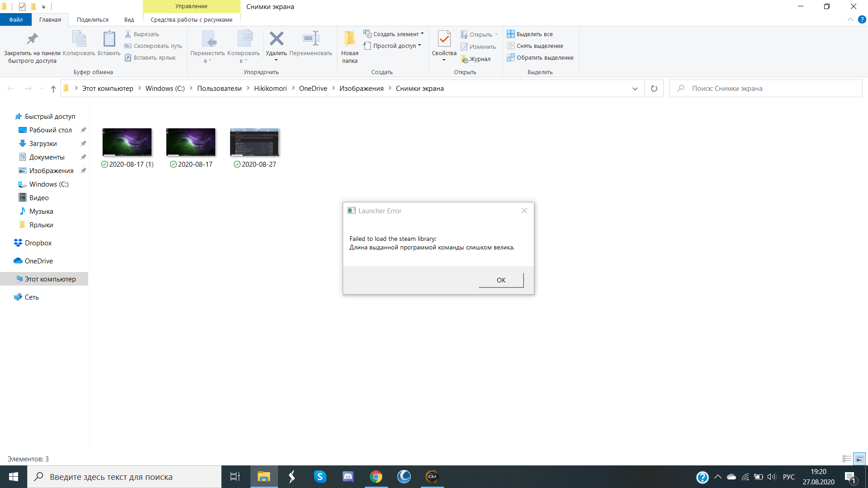
Task: Open the Журнал history
Action: tap(475, 59)
